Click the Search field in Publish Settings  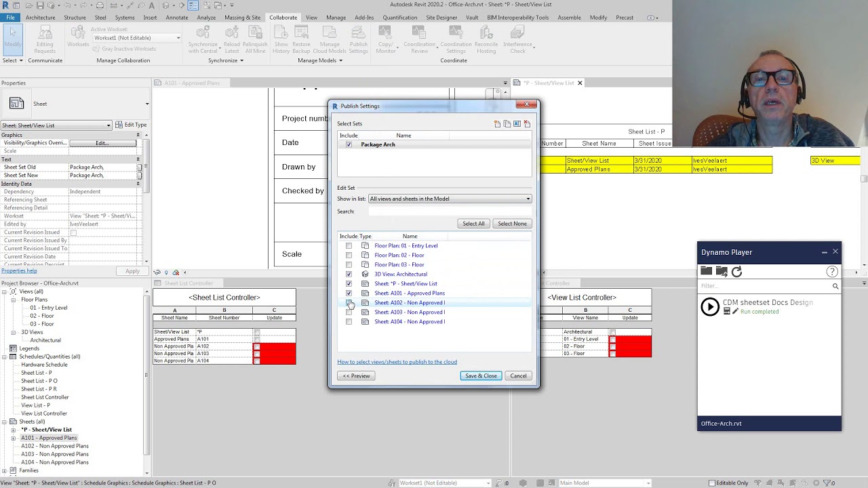(450, 211)
